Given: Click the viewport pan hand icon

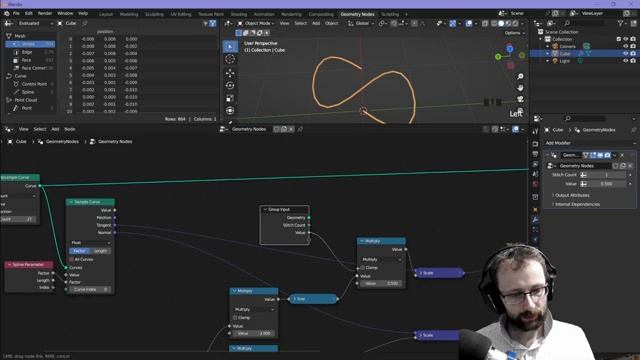Looking at the screenshot, I should click(520, 88).
